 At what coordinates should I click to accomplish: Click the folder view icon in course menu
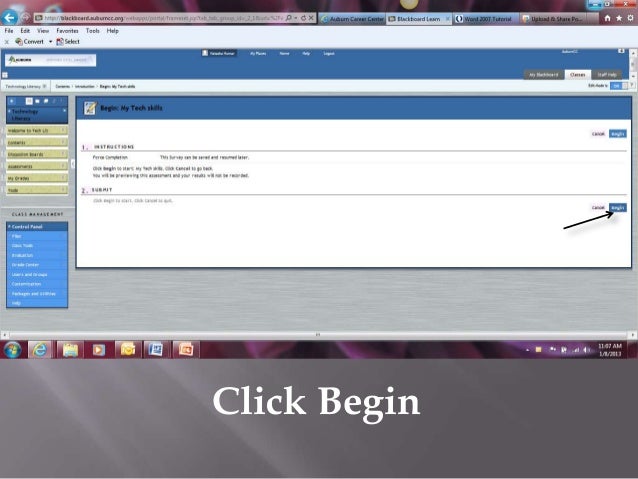coord(37,101)
